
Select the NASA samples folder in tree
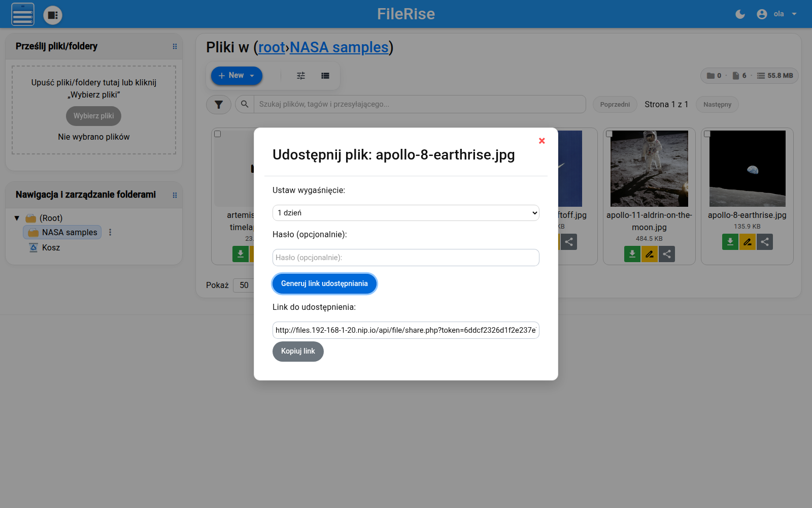coord(62,232)
